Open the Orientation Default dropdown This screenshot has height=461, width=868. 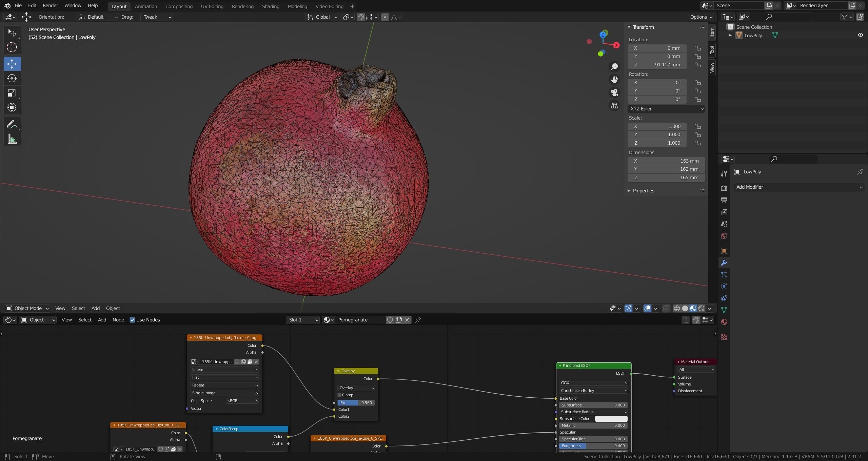coord(98,17)
